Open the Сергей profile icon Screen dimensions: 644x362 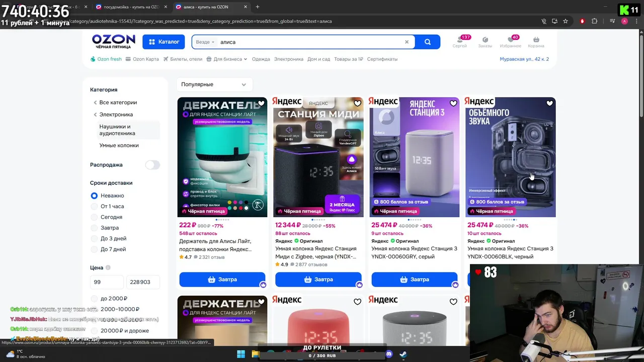[459, 42]
